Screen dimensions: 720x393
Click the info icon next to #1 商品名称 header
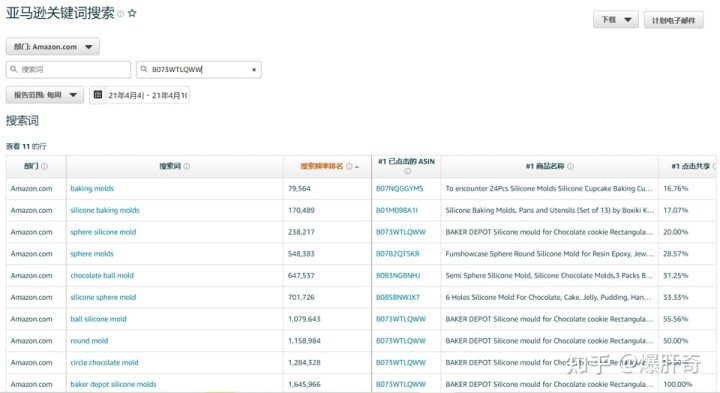click(x=570, y=166)
